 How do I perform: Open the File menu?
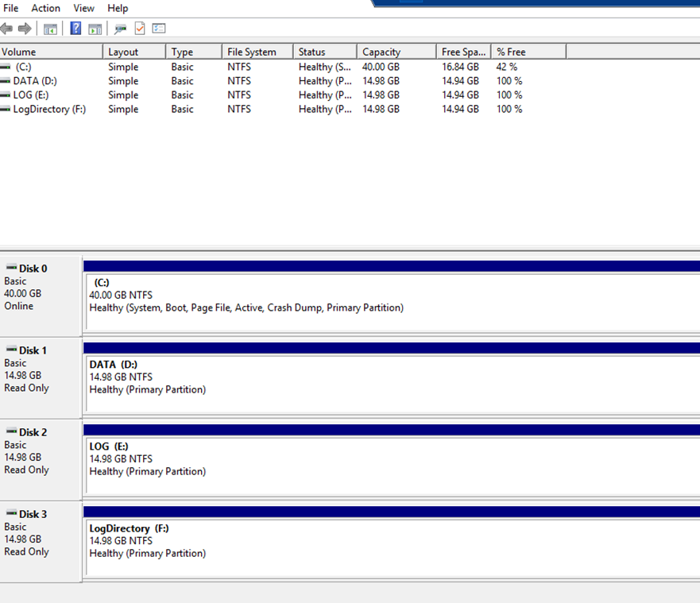(x=11, y=8)
